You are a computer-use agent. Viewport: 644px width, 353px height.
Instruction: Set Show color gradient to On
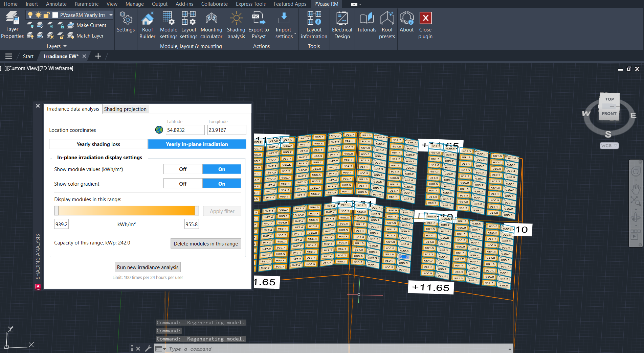(222, 184)
